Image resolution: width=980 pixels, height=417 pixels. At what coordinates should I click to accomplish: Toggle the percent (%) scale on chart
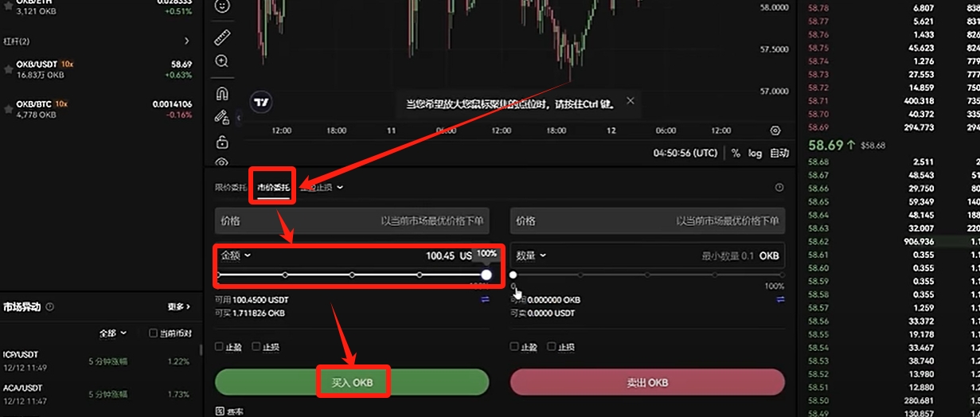[736, 153]
